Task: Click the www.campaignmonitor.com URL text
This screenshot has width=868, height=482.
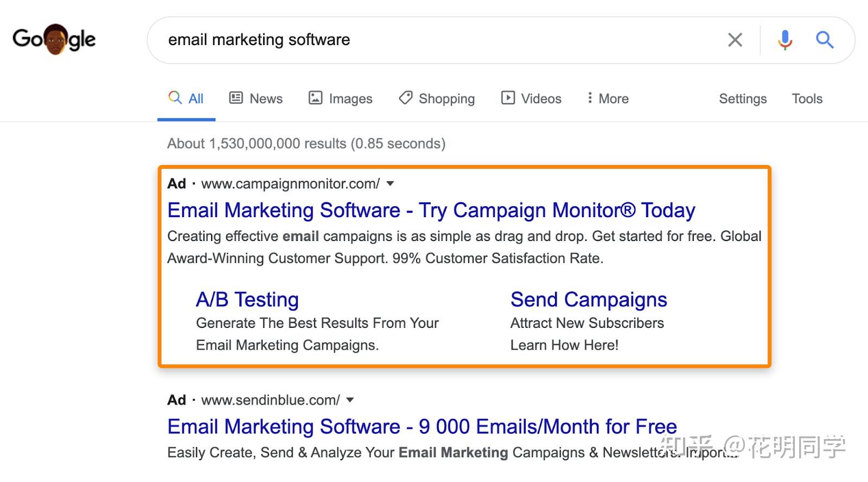Action: (290, 183)
